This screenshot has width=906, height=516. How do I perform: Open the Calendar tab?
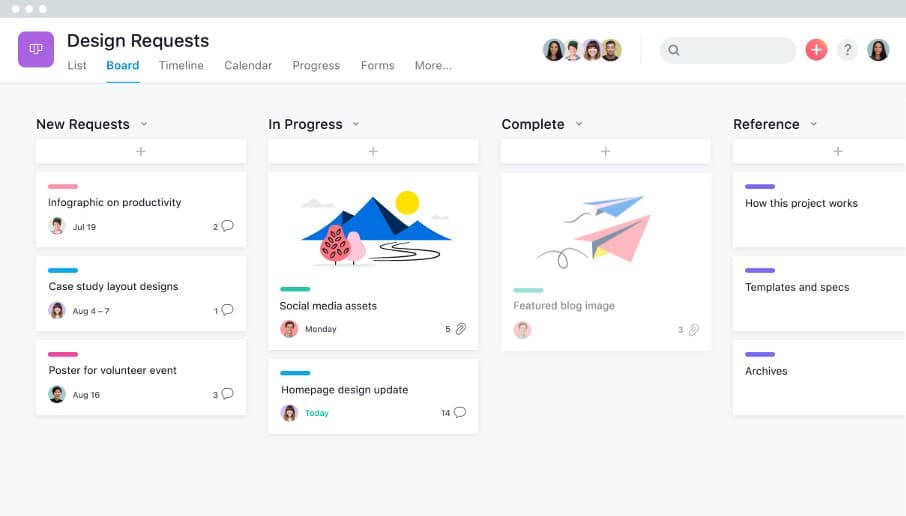click(x=248, y=66)
